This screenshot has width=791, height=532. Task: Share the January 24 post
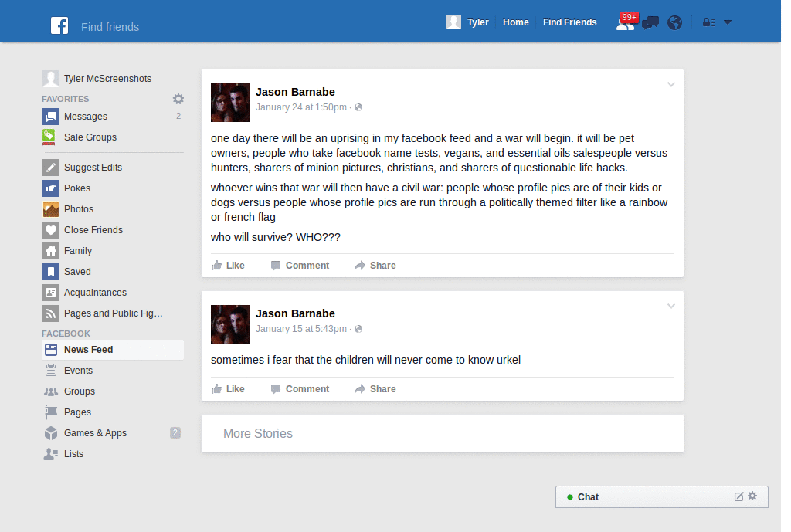pyautogui.click(x=375, y=266)
